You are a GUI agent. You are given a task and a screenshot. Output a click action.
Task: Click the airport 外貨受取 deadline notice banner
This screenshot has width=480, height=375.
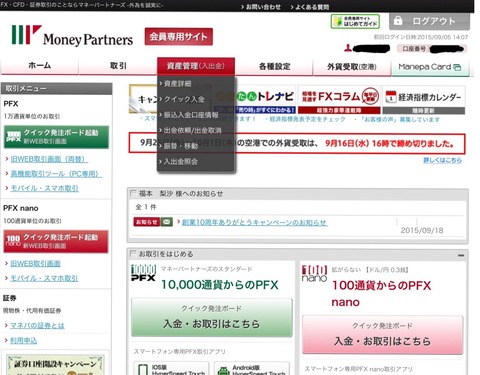297,143
